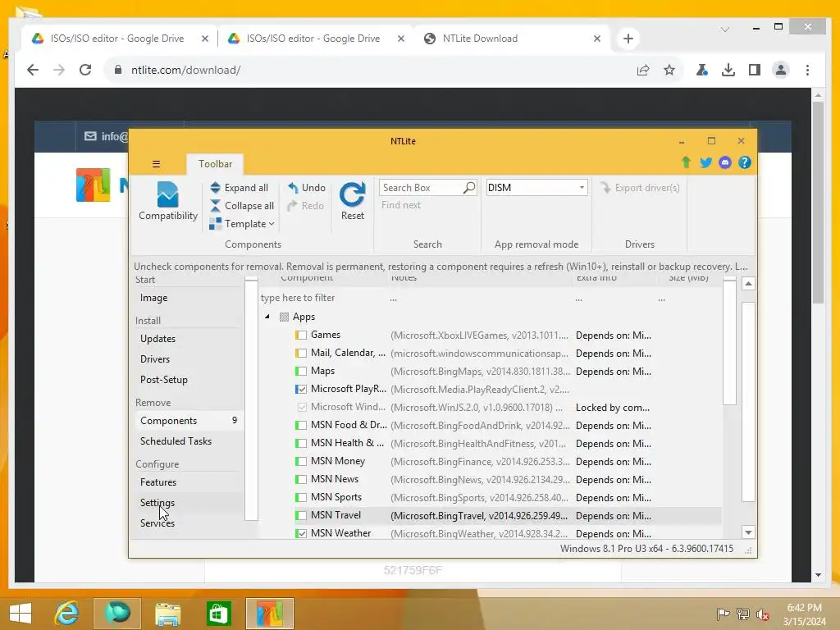
Task: Open Chrome three-dot menu
Action: 807,70
